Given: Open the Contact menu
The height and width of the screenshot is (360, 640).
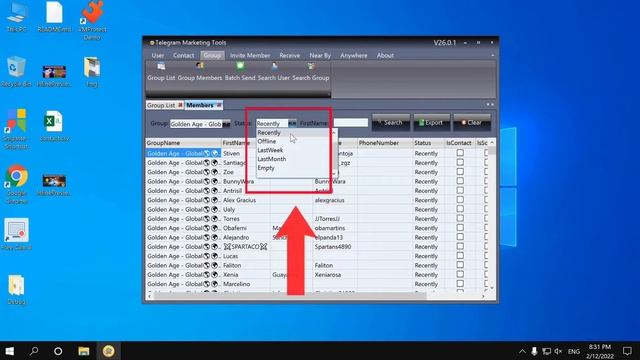Looking at the screenshot, I should tap(184, 56).
